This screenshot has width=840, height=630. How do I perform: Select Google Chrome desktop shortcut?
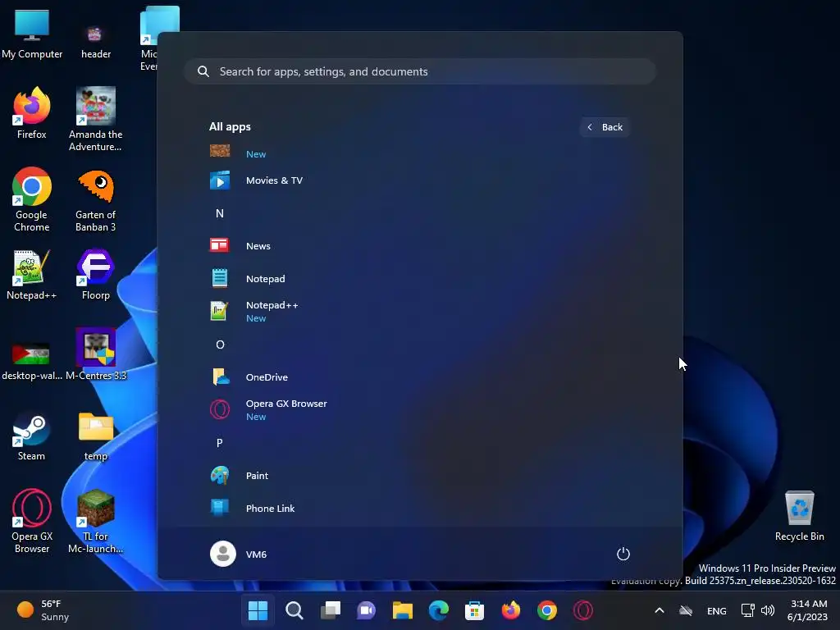[x=32, y=200]
